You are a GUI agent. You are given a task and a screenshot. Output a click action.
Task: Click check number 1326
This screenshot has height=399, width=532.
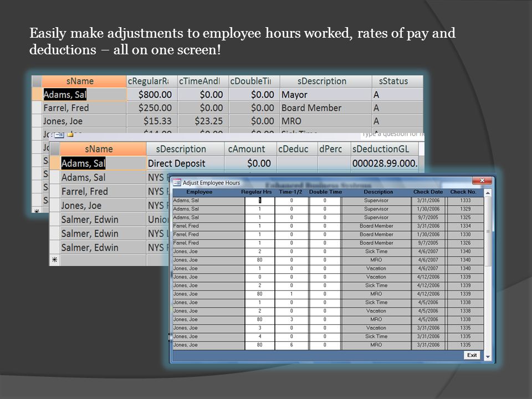point(465,243)
